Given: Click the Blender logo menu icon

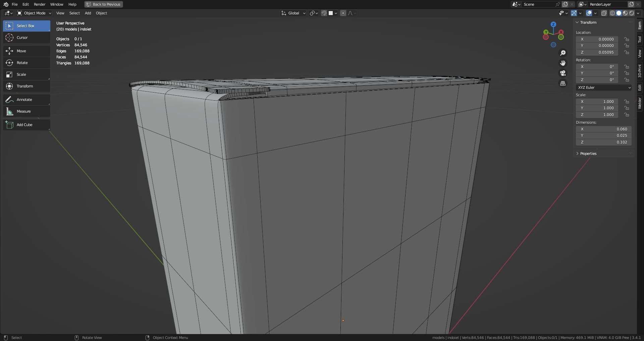Looking at the screenshot, I should [x=6, y=4].
